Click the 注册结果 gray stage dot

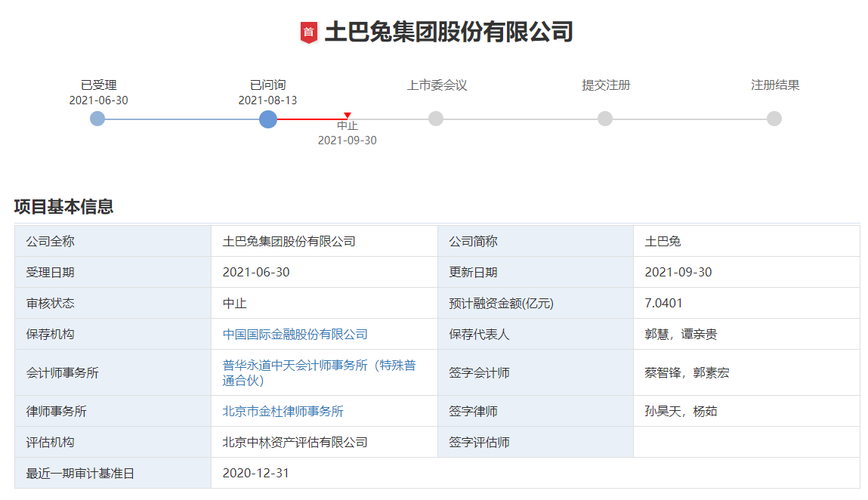pyautogui.click(x=773, y=119)
